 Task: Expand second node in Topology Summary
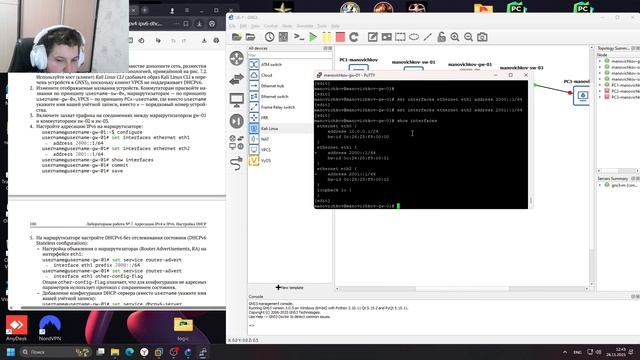tap(600, 67)
